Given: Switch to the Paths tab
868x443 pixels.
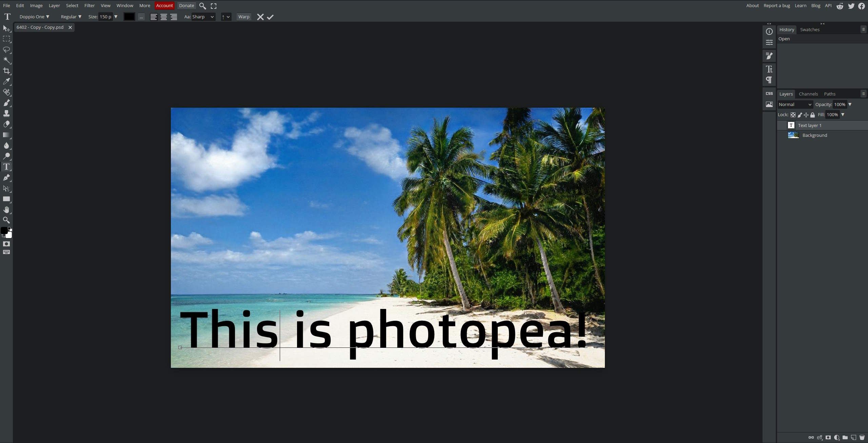Looking at the screenshot, I should pyautogui.click(x=830, y=94).
